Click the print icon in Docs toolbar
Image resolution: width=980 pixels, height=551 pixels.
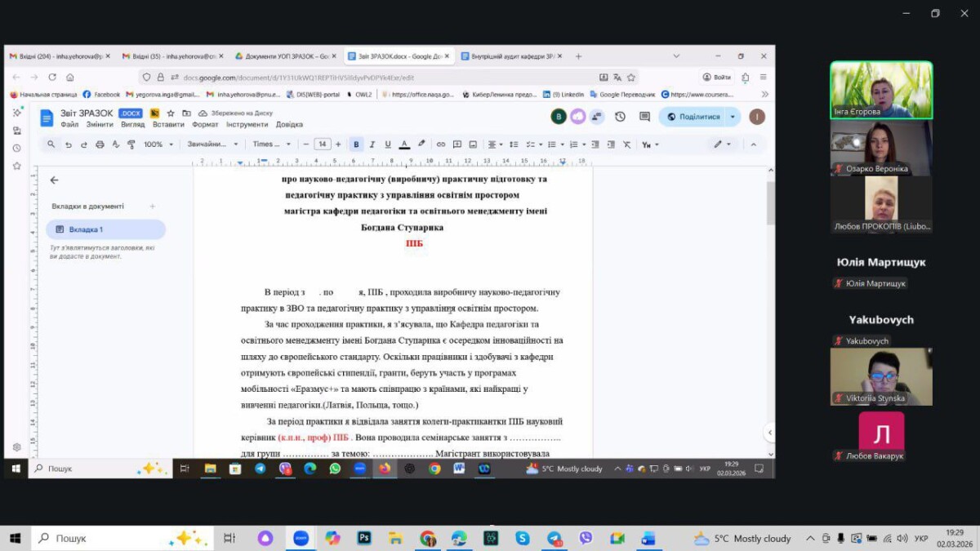click(100, 144)
